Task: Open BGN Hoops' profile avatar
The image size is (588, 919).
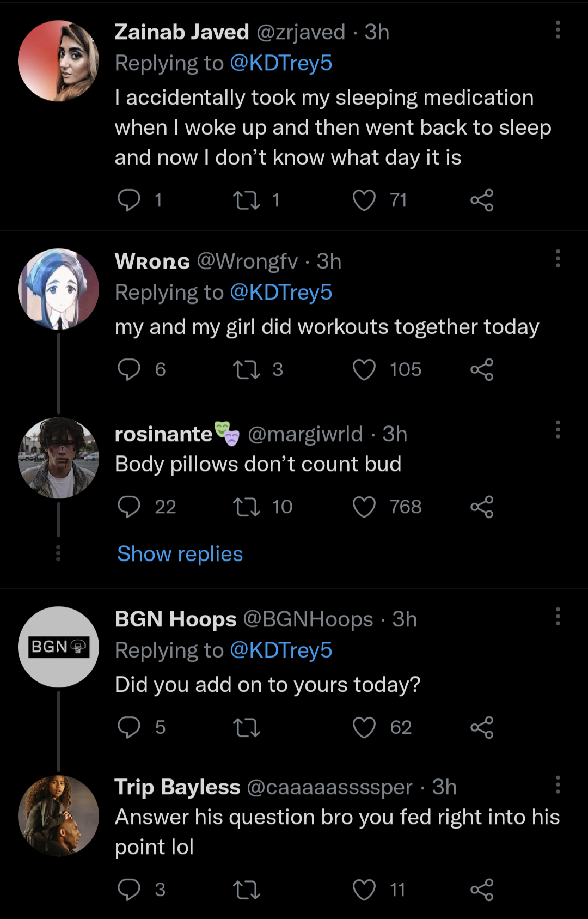Action: pos(59,647)
